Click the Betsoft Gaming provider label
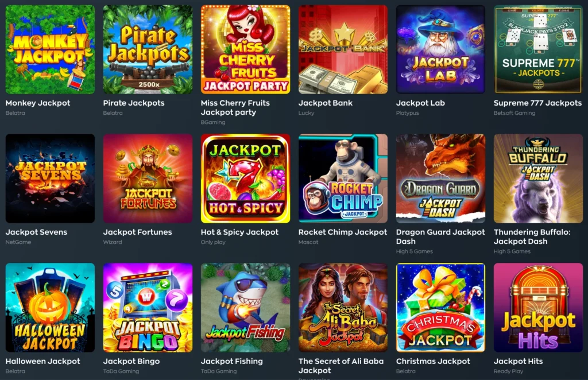This screenshot has height=380, width=588. tap(514, 113)
